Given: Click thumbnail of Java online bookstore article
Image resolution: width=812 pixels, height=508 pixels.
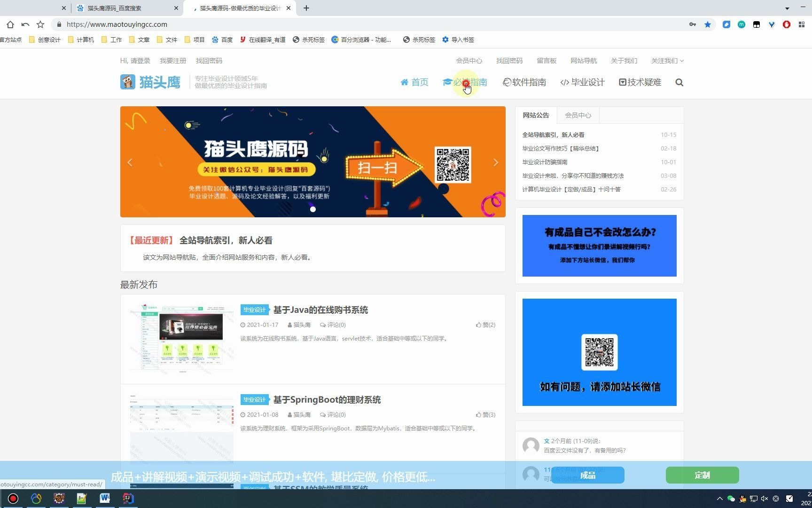Looking at the screenshot, I should (x=181, y=339).
